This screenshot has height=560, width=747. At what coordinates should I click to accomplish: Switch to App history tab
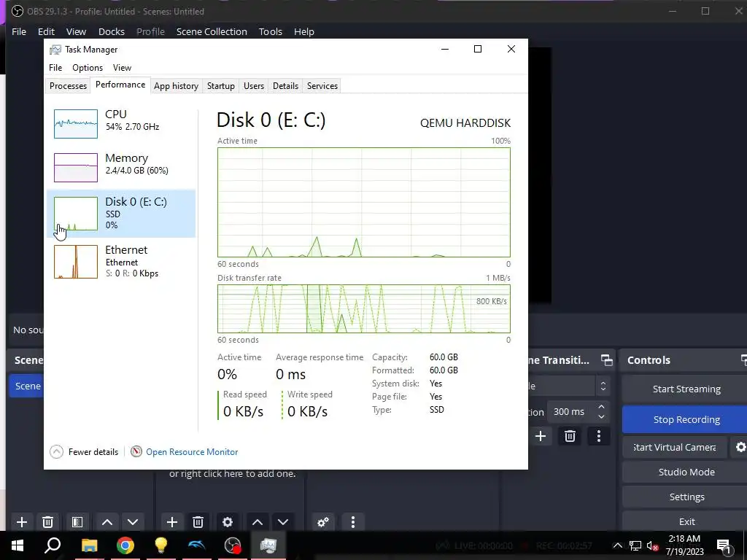pos(176,86)
